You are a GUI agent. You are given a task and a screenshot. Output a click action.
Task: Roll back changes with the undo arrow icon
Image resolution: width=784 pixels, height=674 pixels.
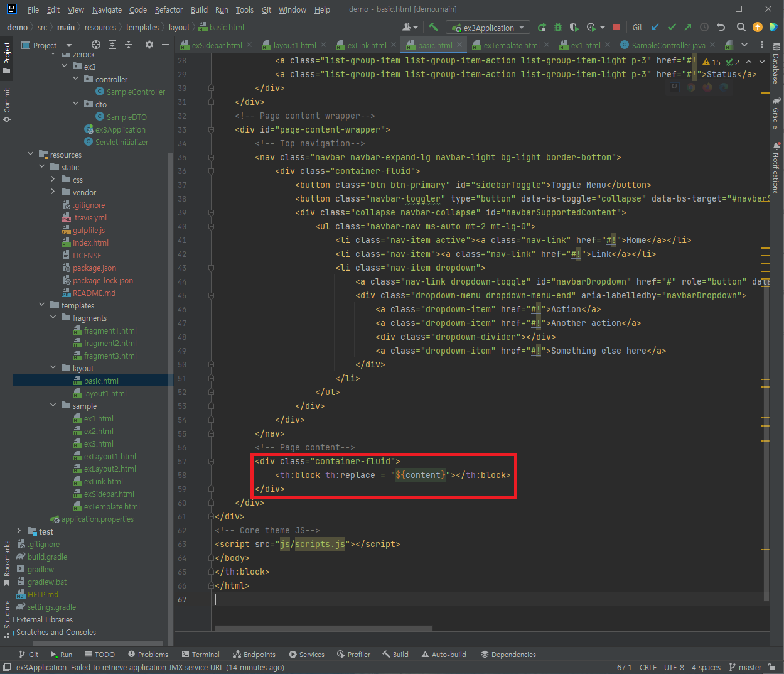(x=721, y=27)
